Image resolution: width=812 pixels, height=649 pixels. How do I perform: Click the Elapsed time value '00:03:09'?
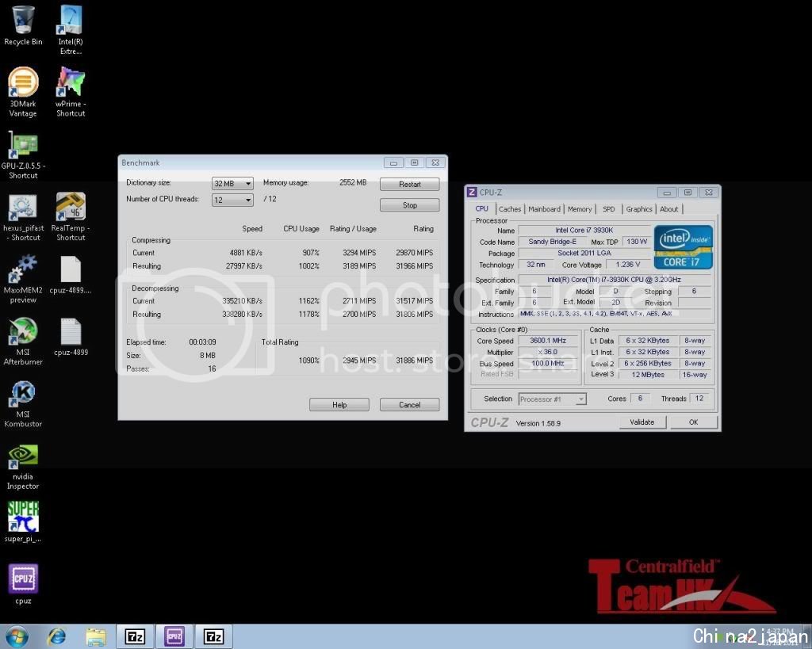coord(202,342)
